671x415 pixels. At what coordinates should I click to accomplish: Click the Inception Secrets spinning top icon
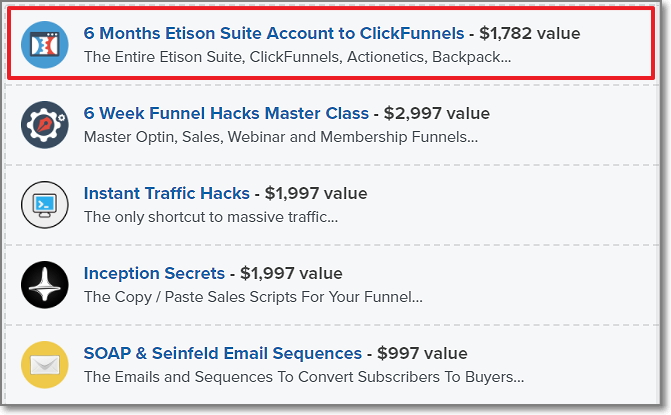45,285
